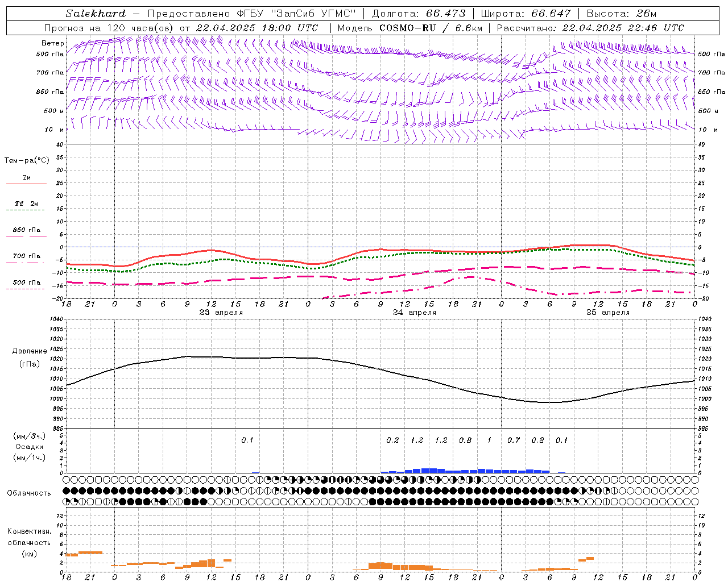Click the '(мм/3ч.)' precipitation unit label
The width and height of the screenshot is (728, 582).
29,436
